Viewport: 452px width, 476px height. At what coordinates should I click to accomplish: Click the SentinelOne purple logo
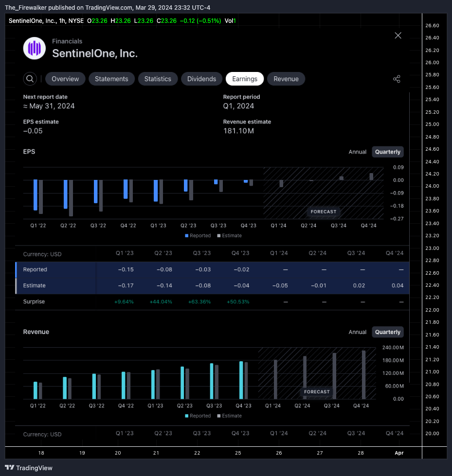point(35,48)
